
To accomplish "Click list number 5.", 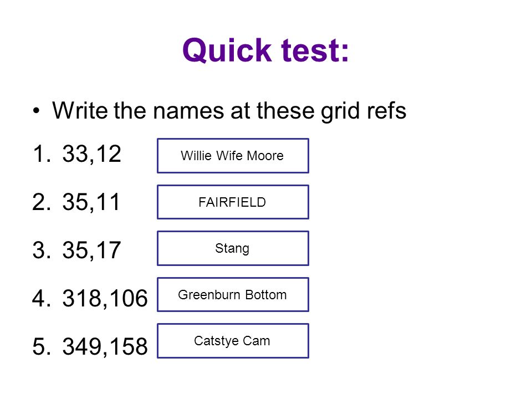I will point(42,346).
